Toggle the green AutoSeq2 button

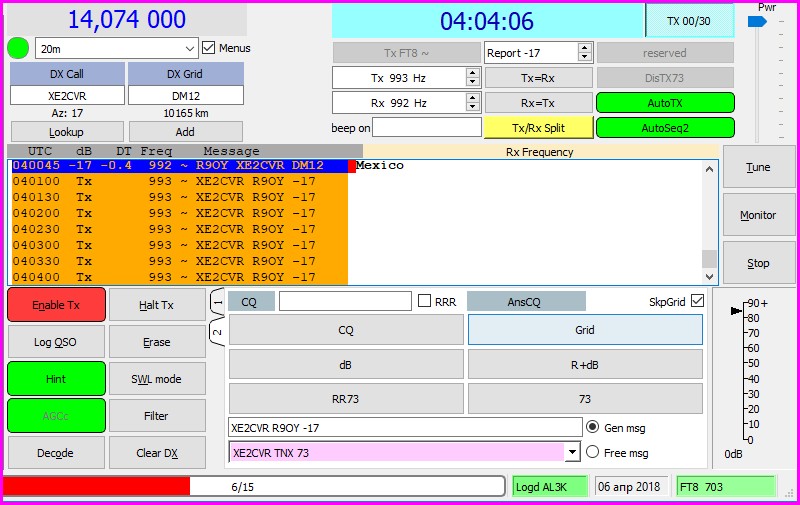665,128
